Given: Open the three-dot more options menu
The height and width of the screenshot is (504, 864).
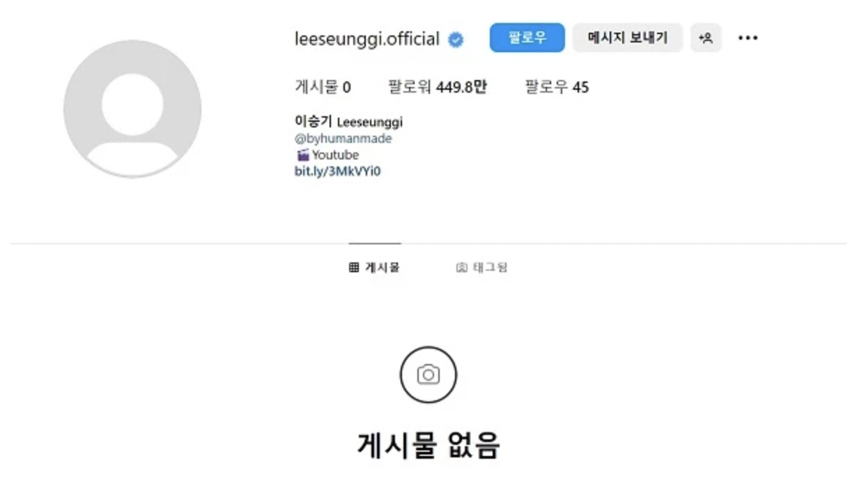Looking at the screenshot, I should click(748, 38).
